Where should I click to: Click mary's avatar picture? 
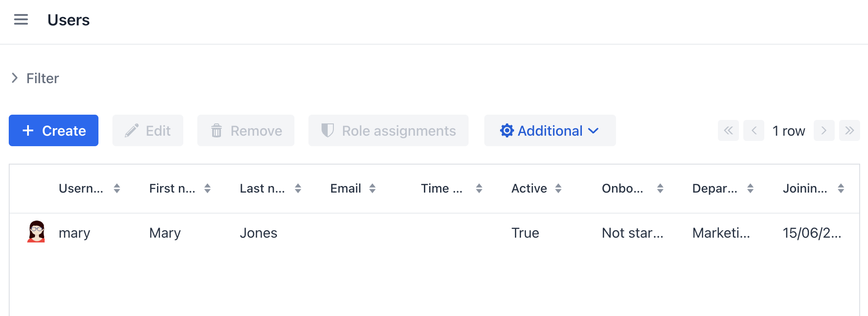point(36,232)
